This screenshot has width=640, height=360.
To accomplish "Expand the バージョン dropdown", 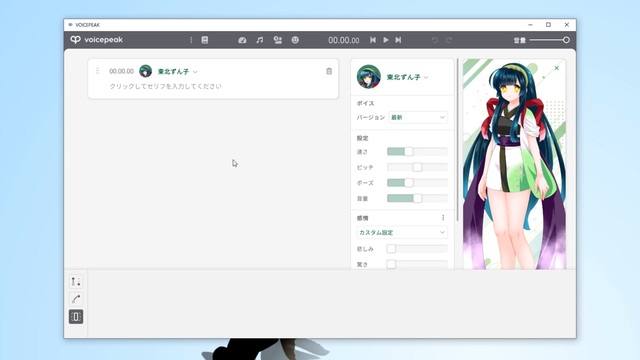I will pyautogui.click(x=418, y=118).
